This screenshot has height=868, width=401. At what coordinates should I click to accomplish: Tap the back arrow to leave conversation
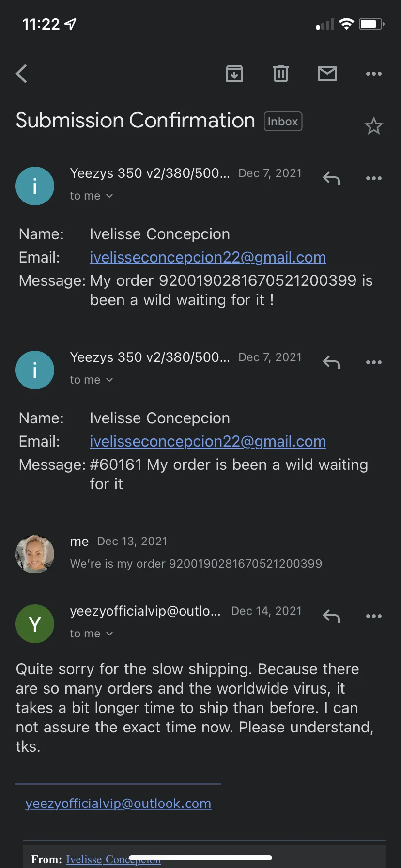click(x=21, y=74)
